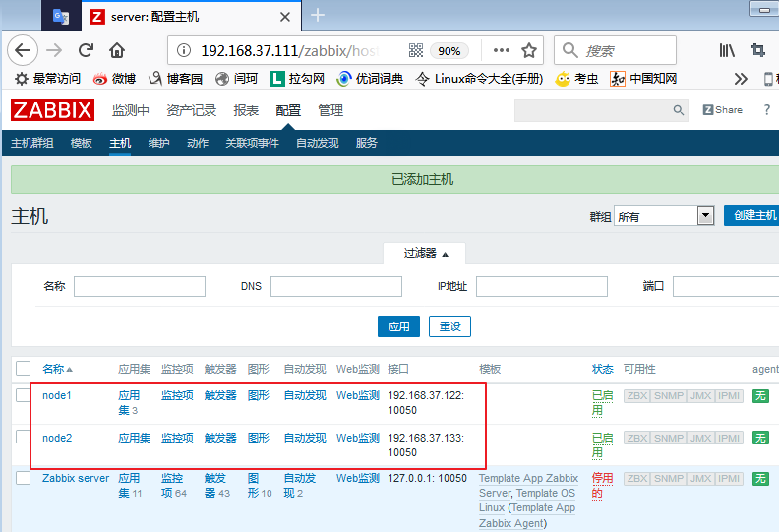Click the 应用 filter button
The image size is (779, 532).
pos(398,326)
